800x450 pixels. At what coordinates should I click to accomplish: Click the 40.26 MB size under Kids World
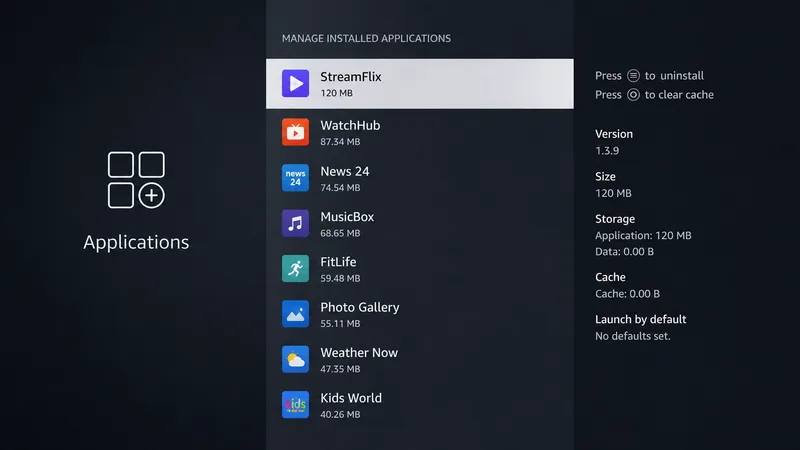click(x=340, y=415)
